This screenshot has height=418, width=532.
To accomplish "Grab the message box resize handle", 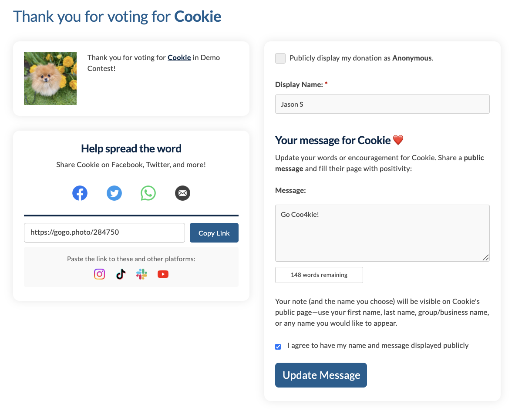I will 486,258.
